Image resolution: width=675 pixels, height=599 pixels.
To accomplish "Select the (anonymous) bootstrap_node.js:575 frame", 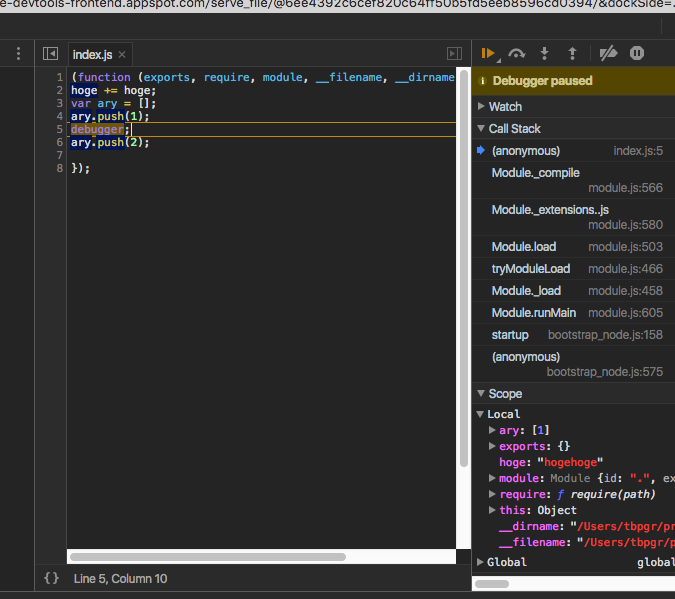I will point(573,364).
